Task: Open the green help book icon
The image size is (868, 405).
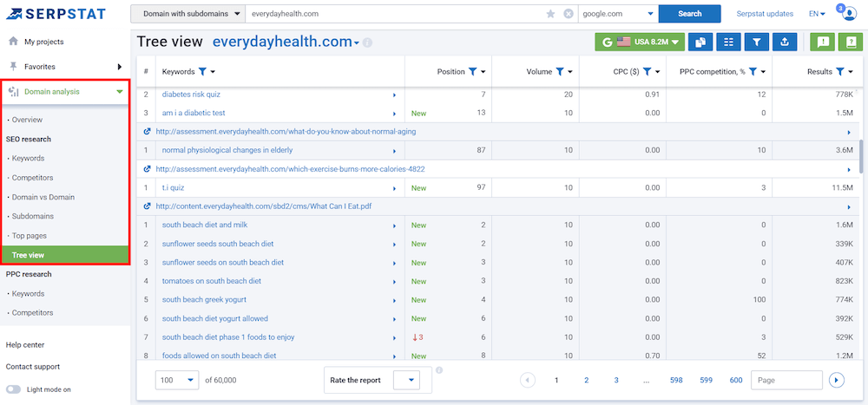Action: tap(851, 42)
